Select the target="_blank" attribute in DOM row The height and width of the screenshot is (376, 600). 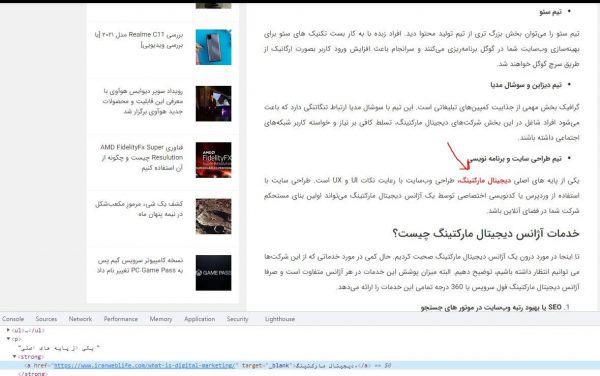266,365
